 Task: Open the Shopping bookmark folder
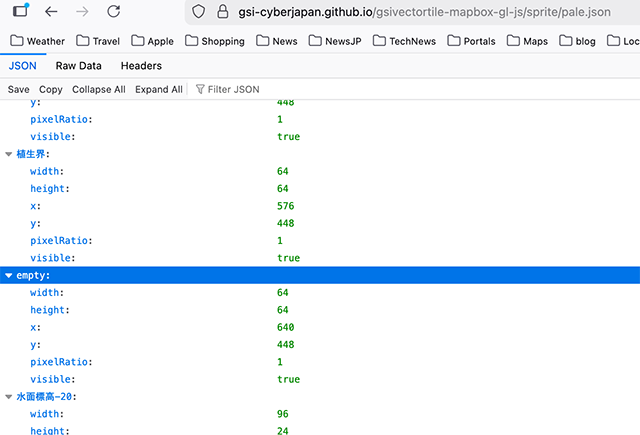(215, 41)
